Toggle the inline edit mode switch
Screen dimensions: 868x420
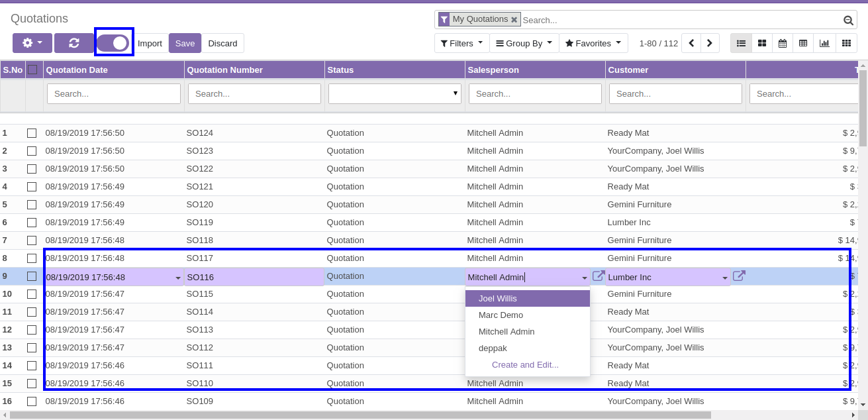click(114, 43)
